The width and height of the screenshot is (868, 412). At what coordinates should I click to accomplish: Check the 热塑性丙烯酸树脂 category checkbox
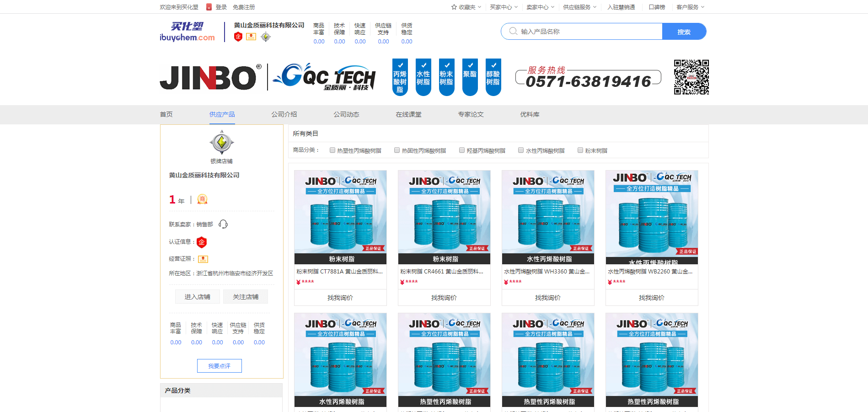[332, 150]
